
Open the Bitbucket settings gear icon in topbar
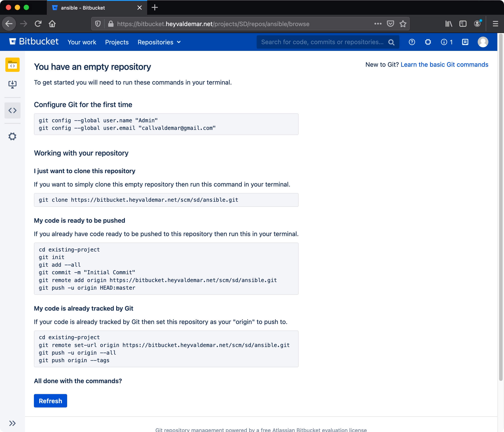pyautogui.click(x=428, y=42)
